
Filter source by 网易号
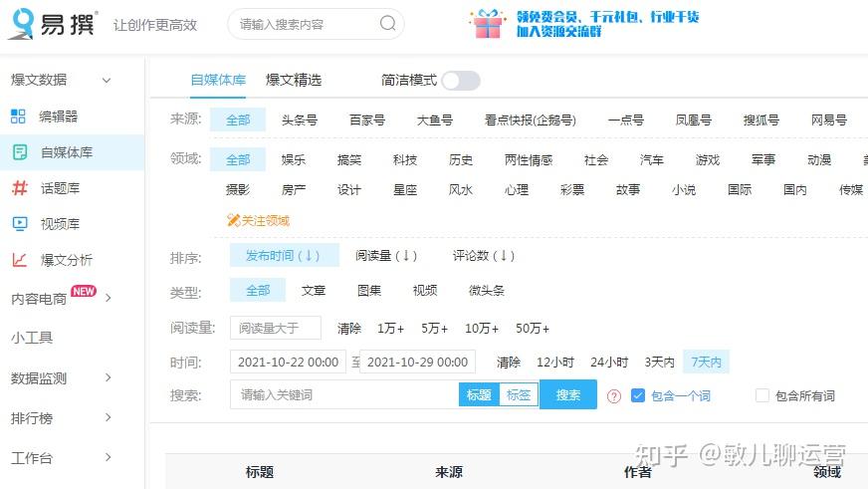point(829,120)
